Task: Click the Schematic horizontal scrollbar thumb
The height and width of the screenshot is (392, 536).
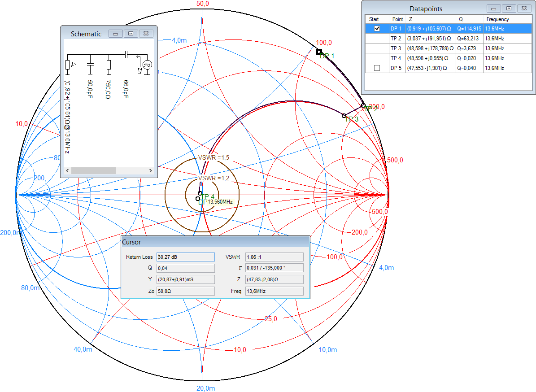Action: click(94, 170)
